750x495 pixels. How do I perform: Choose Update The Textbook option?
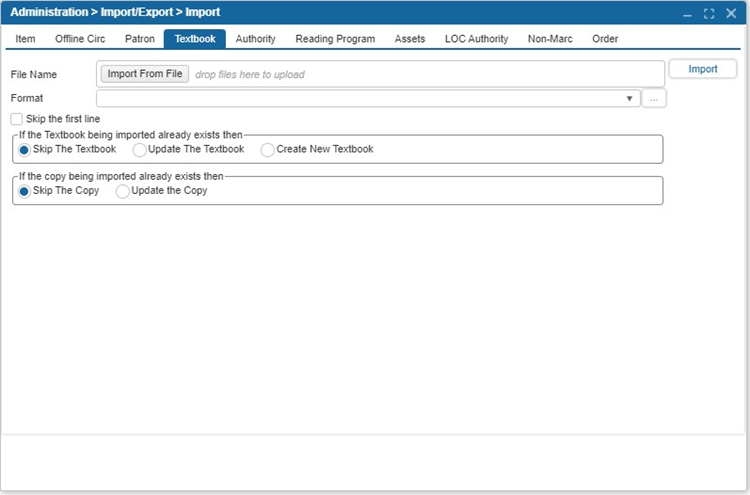tap(140, 149)
